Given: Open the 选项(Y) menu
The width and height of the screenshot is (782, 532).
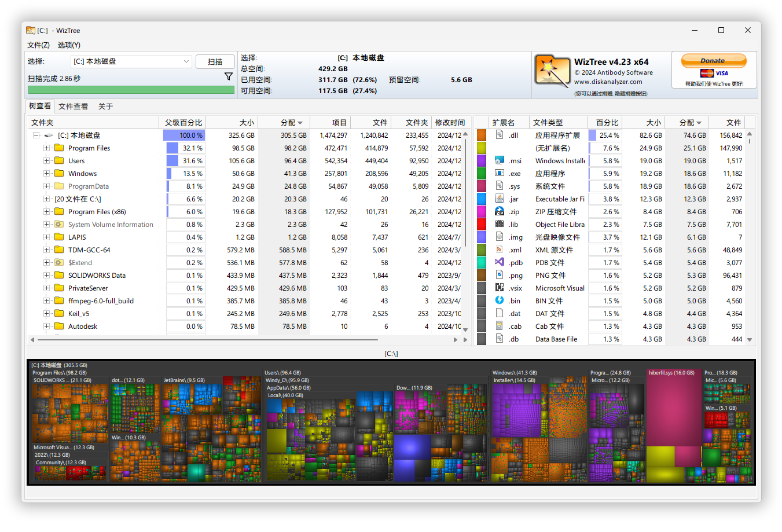Looking at the screenshot, I should 68,45.
